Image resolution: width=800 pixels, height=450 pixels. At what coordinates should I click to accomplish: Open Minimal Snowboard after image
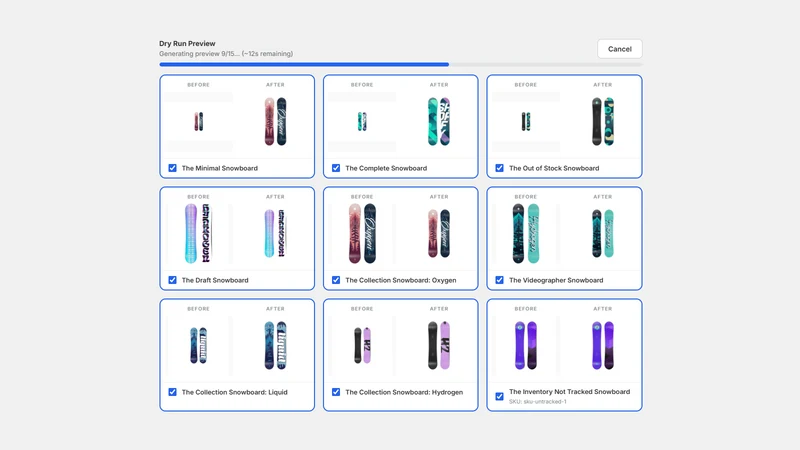point(276,122)
